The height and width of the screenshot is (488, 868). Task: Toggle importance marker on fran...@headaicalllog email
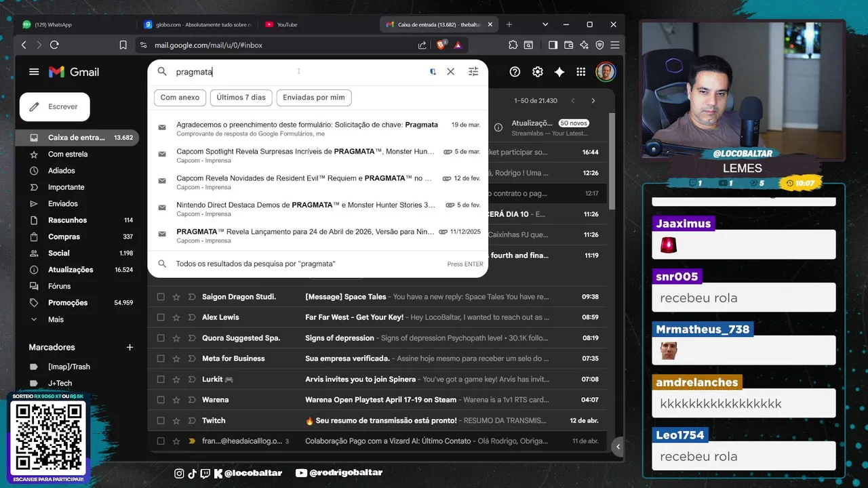click(x=192, y=441)
